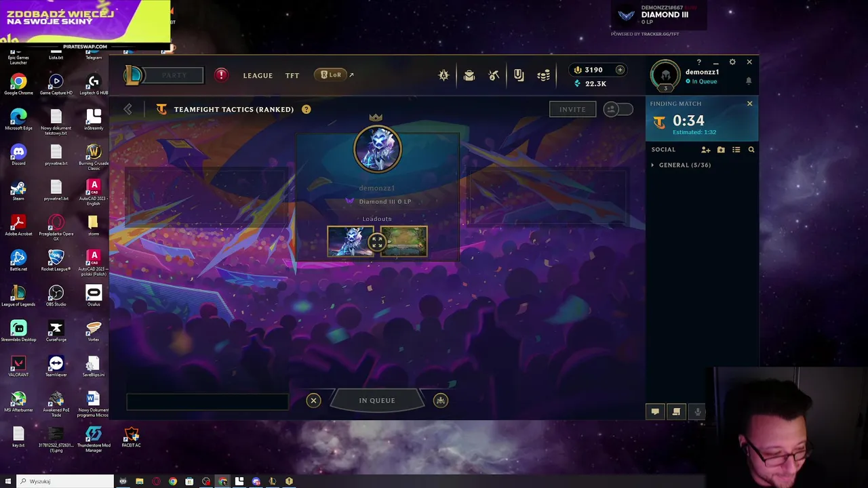This screenshot has height=488, width=868.
Task: Open the League of Legends taskbar icon
Action: (273, 481)
